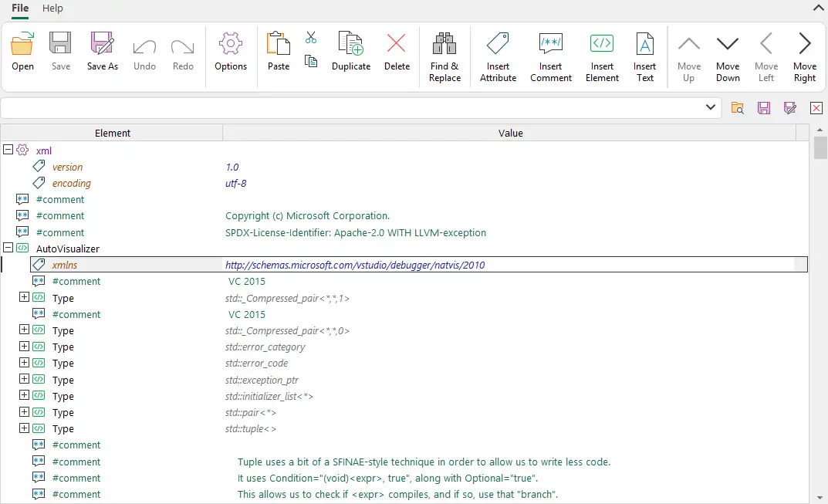Expand Type std::initializer_list<*> node
This screenshot has width=828, height=504.
click(24, 395)
